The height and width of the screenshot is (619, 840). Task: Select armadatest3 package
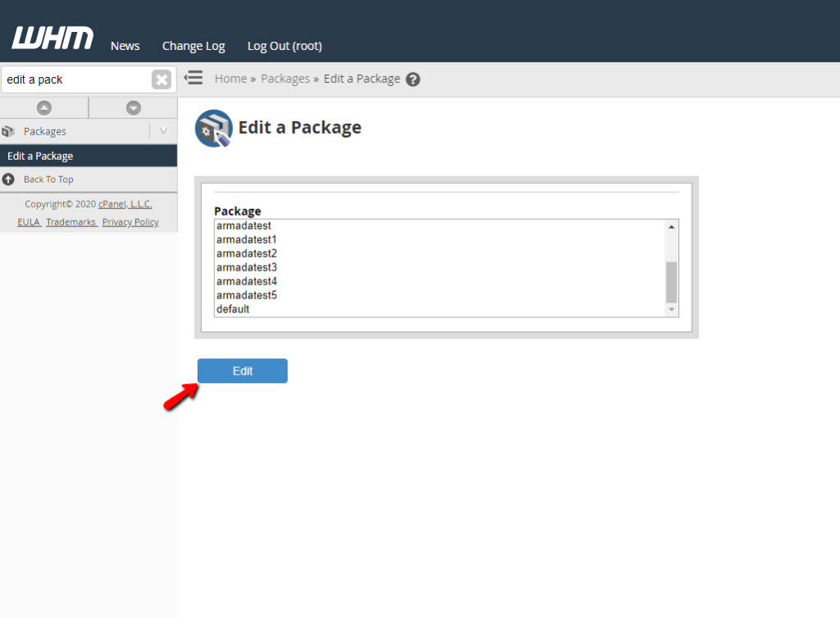(x=440, y=268)
